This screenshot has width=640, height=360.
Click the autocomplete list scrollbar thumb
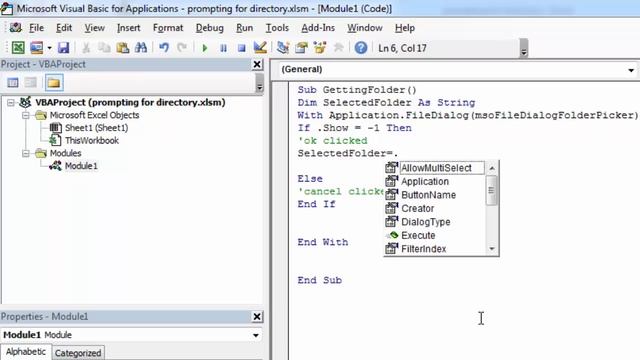[x=492, y=190]
